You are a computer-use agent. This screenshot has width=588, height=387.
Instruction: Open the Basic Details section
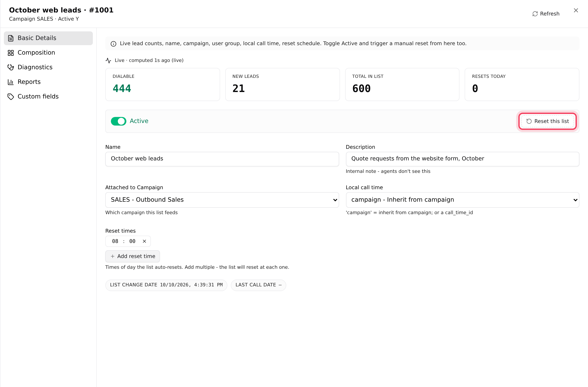coord(48,38)
